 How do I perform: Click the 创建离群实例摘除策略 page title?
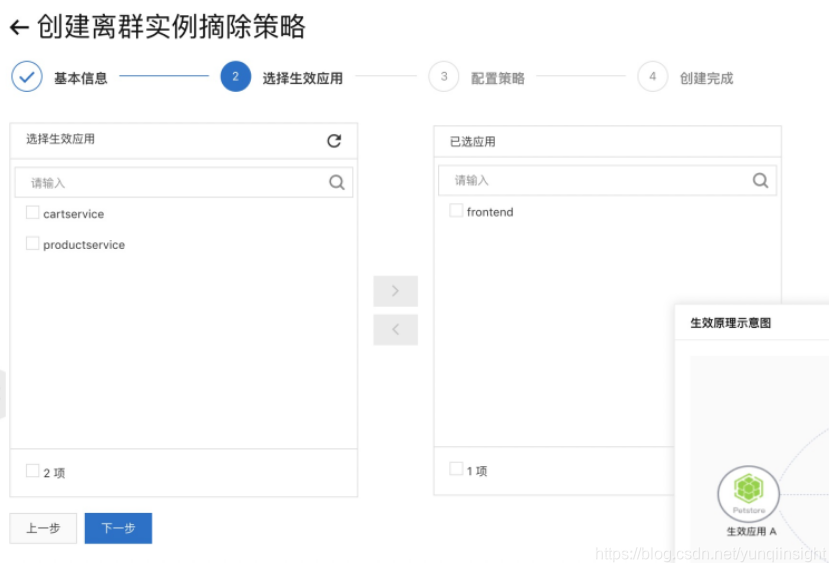pyautogui.click(x=171, y=27)
